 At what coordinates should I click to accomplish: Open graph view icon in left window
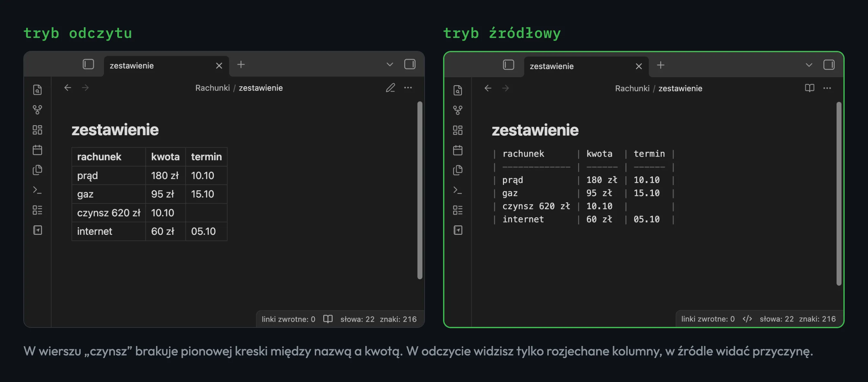click(x=37, y=110)
